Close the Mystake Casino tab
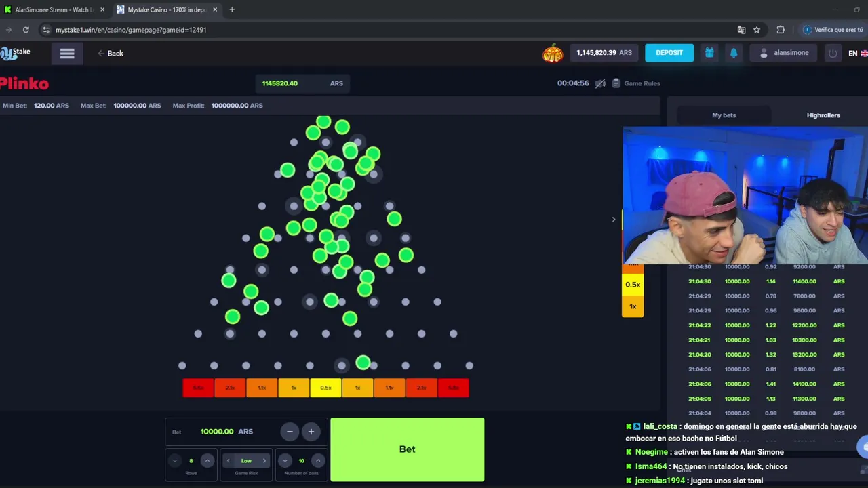 coord(215,9)
